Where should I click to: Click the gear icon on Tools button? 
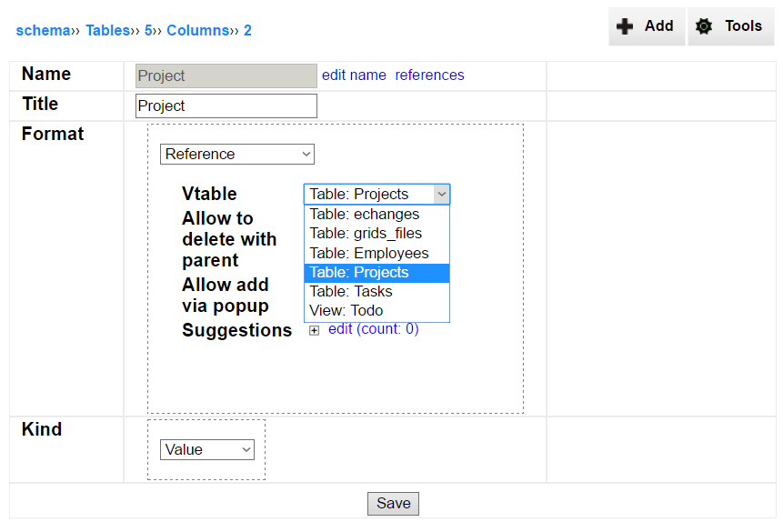click(x=704, y=26)
